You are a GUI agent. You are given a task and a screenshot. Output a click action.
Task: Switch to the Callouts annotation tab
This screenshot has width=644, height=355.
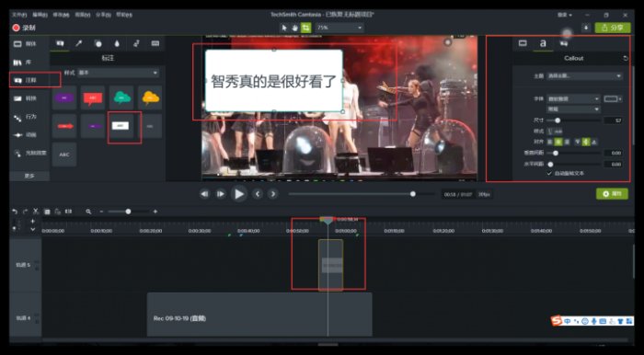(x=60, y=43)
